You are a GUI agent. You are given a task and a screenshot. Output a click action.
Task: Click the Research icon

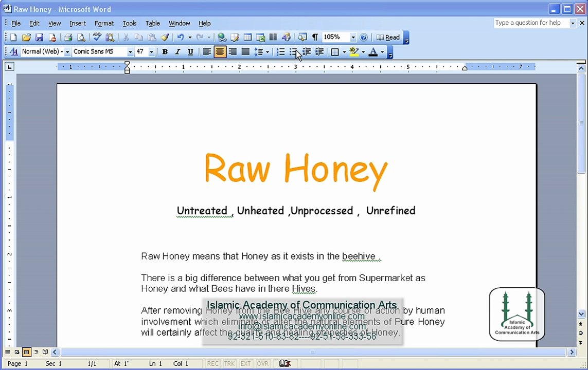pyautogui.click(x=110, y=38)
